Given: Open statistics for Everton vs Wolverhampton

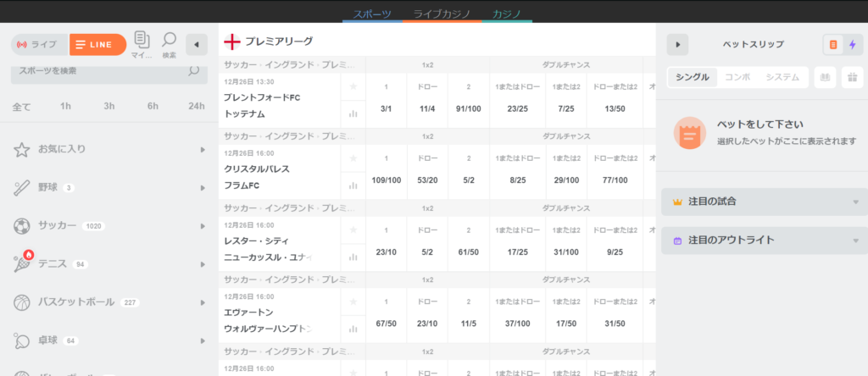Looking at the screenshot, I should click(353, 329).
